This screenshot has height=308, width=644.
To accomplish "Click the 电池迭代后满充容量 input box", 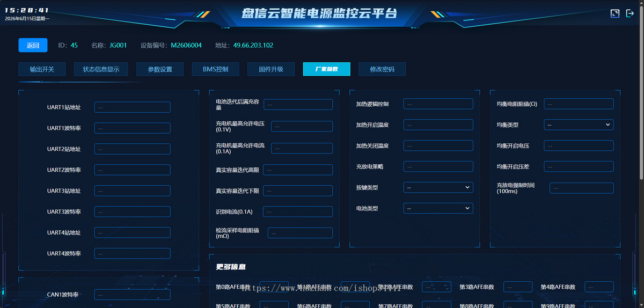I will tap(298, 105).
